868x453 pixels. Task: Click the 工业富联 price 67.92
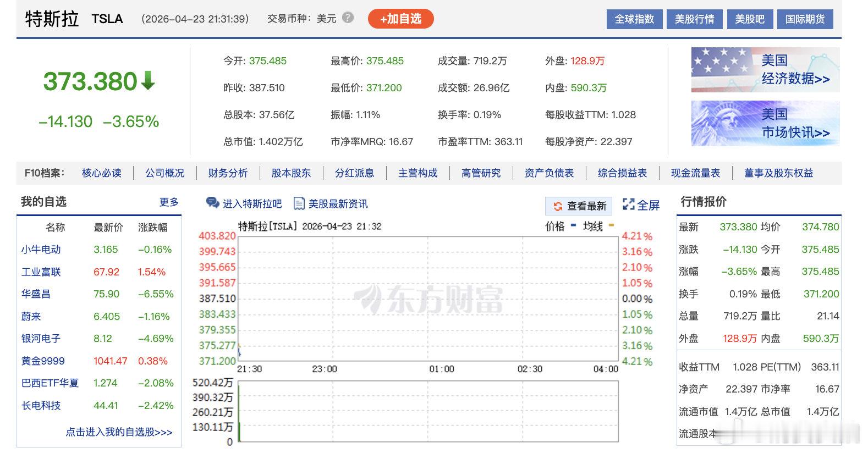[106, 272]
